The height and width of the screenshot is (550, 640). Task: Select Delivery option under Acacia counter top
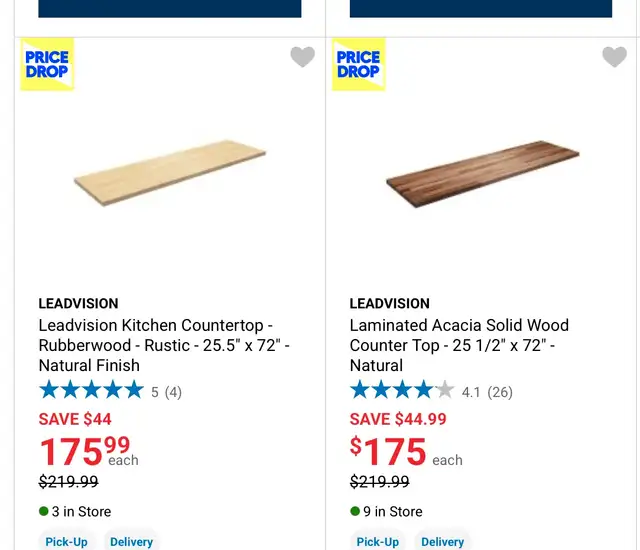tap(442, 541)
